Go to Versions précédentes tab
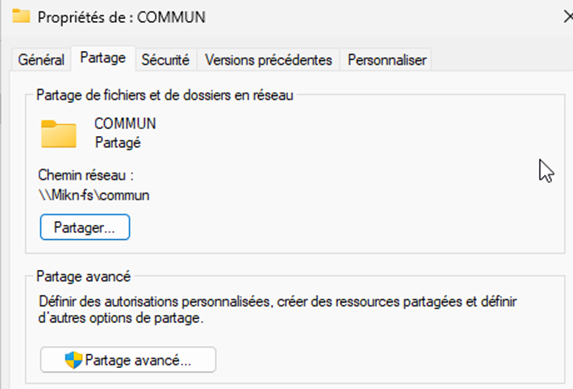573x389 pixels. click(x=268, y=60)
